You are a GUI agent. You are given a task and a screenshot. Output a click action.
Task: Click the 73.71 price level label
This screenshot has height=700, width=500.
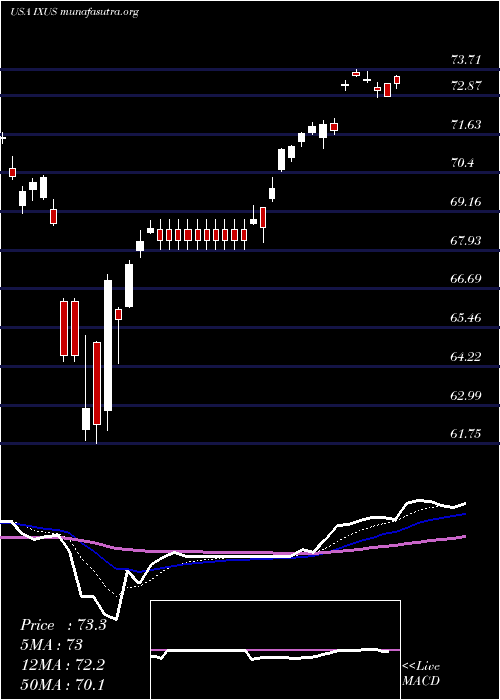[x=466, y=59]
